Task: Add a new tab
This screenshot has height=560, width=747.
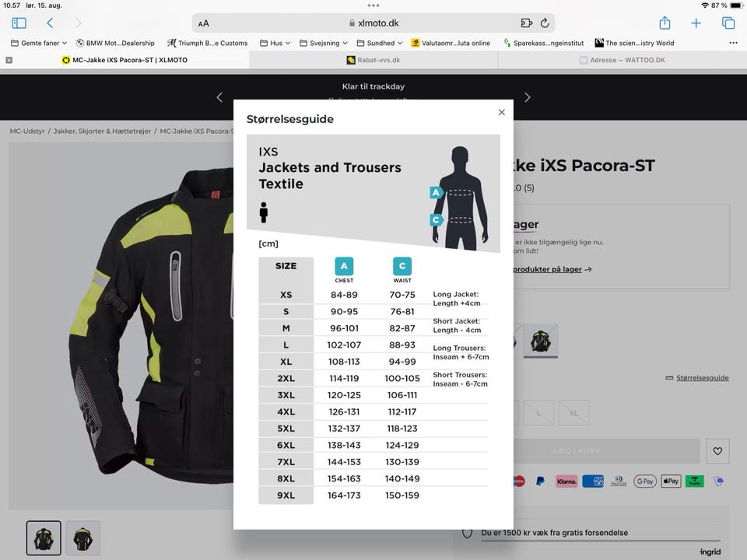Action: (696, 23)
